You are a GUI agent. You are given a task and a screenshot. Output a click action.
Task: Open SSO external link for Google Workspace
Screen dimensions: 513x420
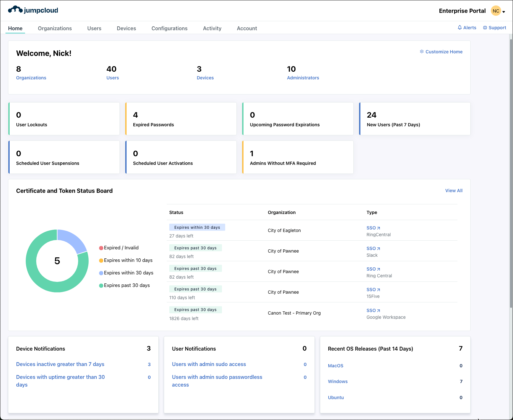(x=373, y=310)
